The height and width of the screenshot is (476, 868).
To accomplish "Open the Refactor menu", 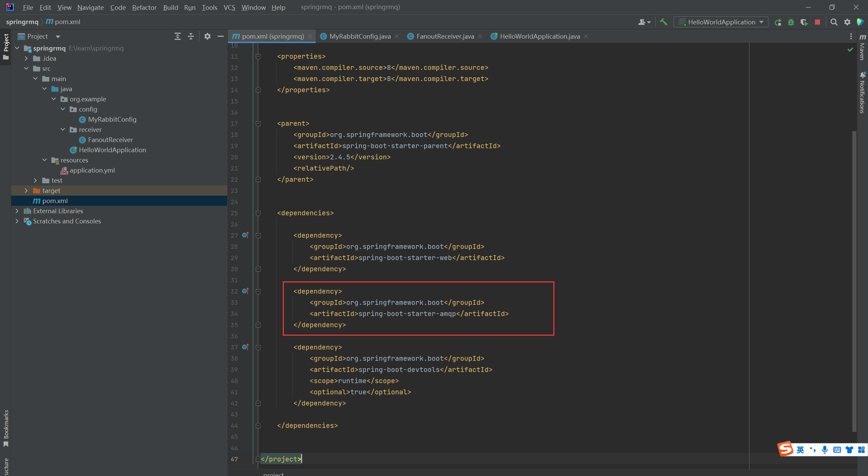I will pyautogui.click(x=144, y=7).
